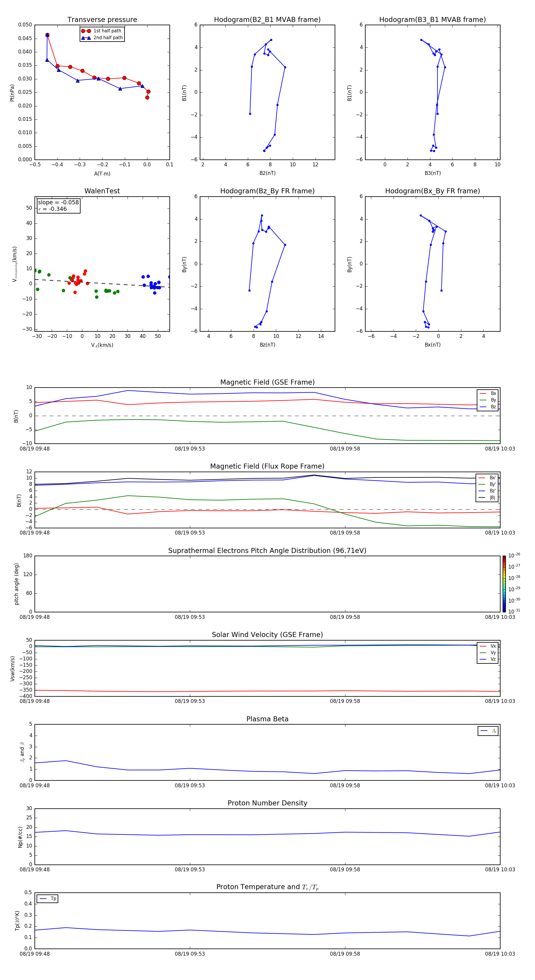Click the V_remaining(km/s) y-axis label
The height and width of the screenshot is (980, 535).
15,264
